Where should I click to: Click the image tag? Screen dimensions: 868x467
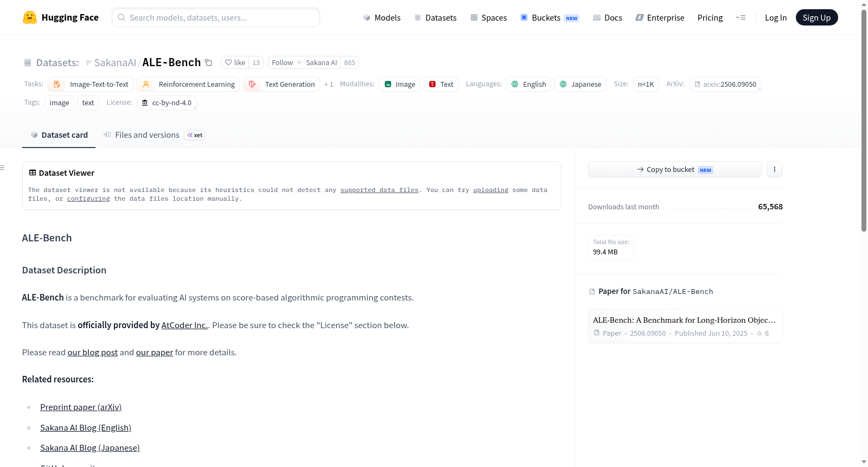pos(59,103)
